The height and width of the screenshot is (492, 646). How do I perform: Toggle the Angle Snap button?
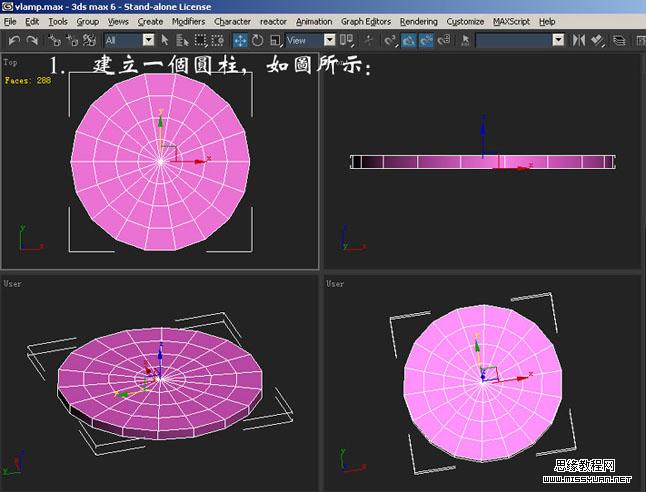408,40
